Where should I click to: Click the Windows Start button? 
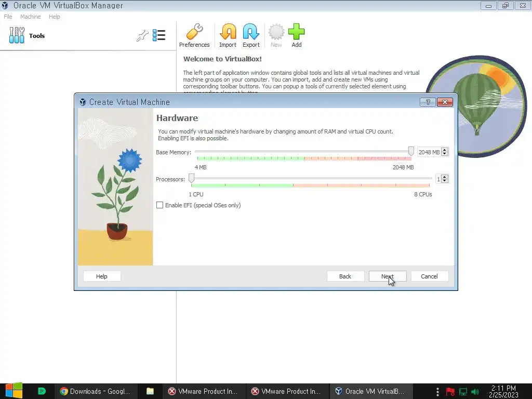point(14,391)
